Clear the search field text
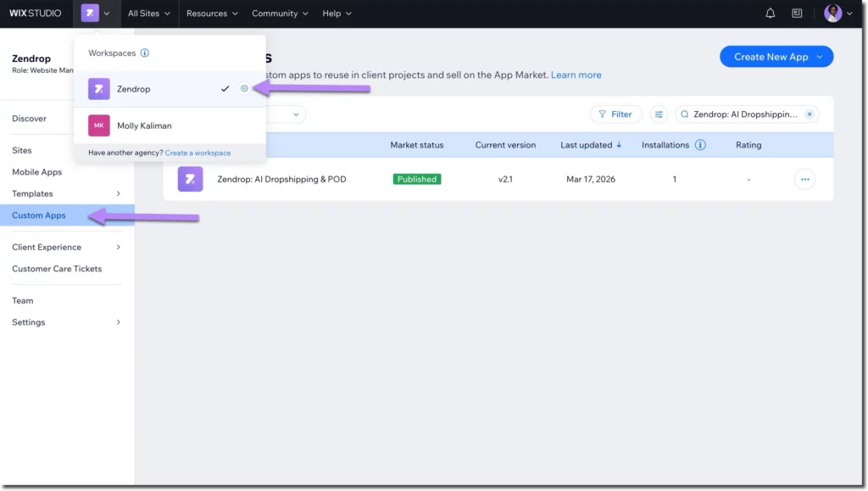This screenshot has height=491, width=868. 810,114
